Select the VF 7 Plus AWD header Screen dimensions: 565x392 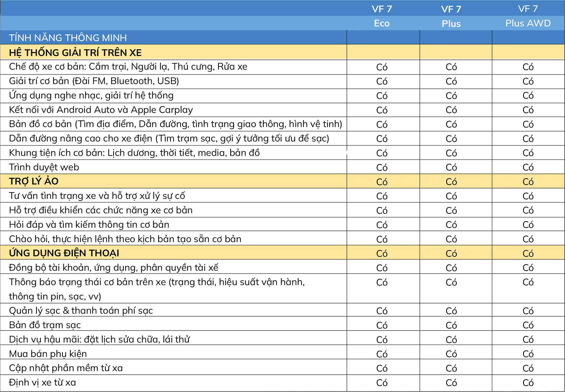528,16
